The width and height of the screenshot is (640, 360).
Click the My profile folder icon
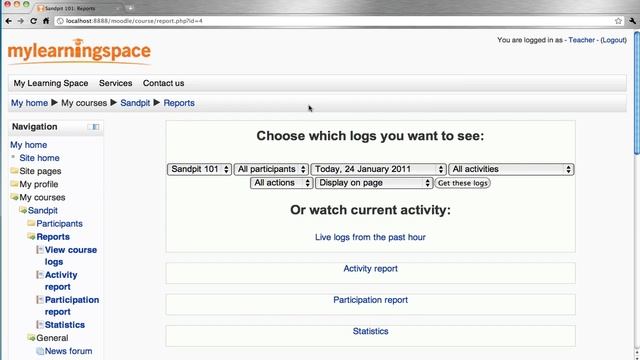click(14, 184)
